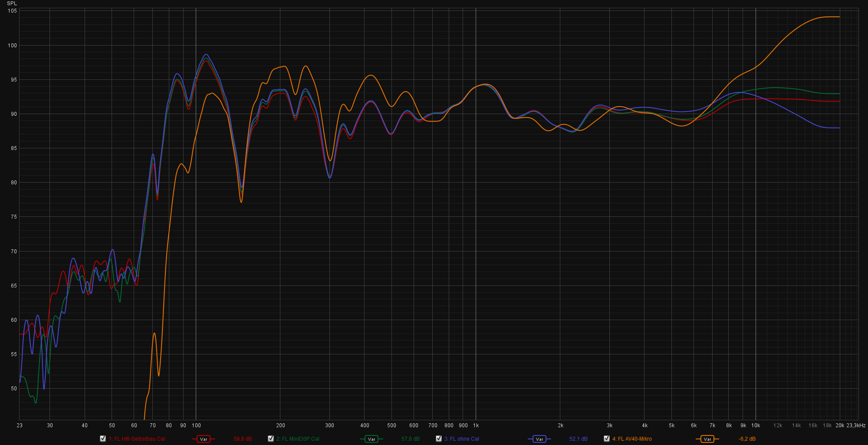Image resolution: width=868 pixels, height=445 pixels.
Task: Click the red Var smoothing icon
Action: [x=203, y=439]
